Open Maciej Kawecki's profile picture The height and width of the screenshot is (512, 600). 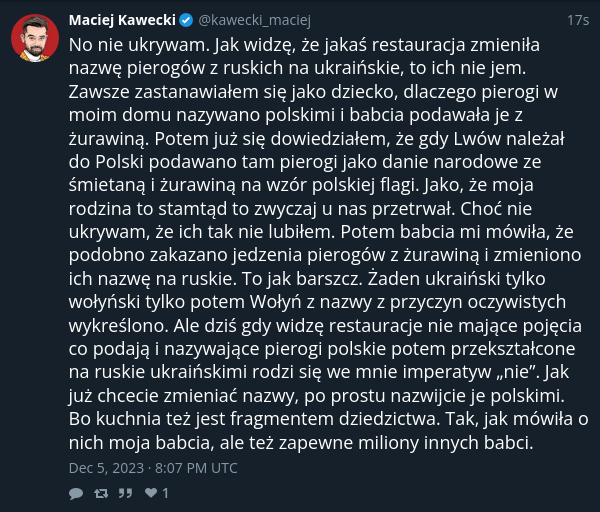point(35,38)
